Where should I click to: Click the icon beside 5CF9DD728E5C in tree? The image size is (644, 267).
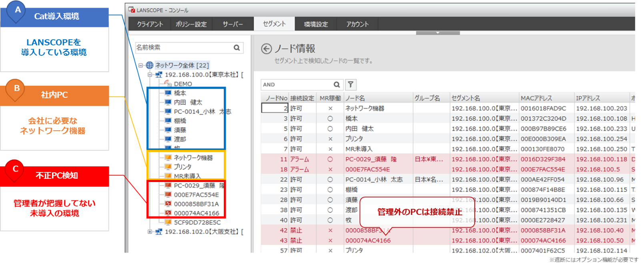168,222
